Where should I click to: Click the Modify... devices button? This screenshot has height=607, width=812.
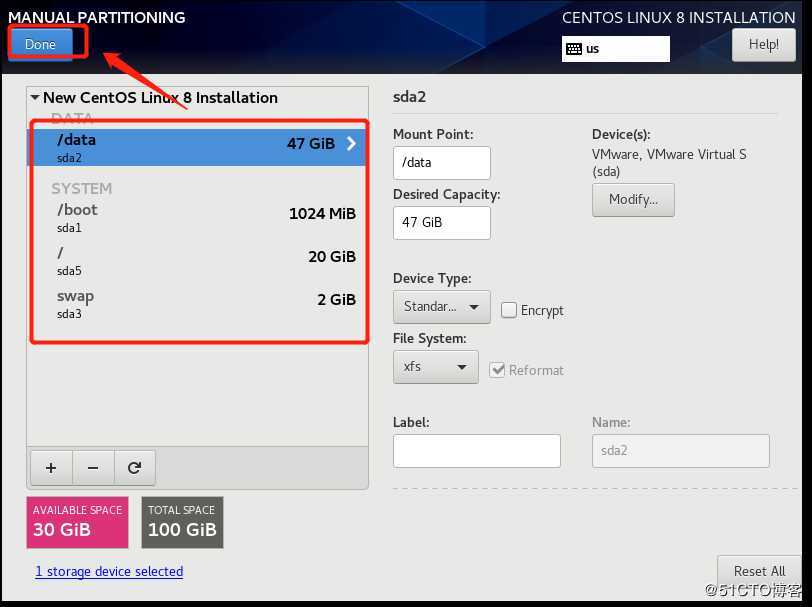click(x=633, y=199)
